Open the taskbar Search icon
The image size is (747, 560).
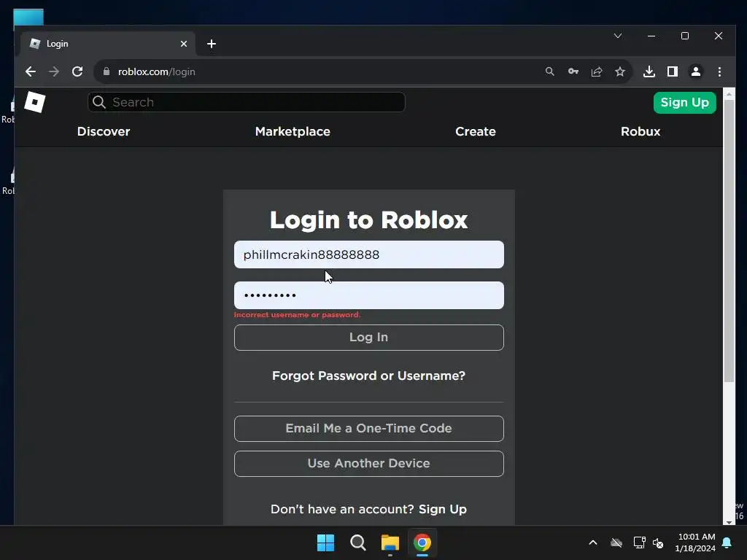[357, 542]
